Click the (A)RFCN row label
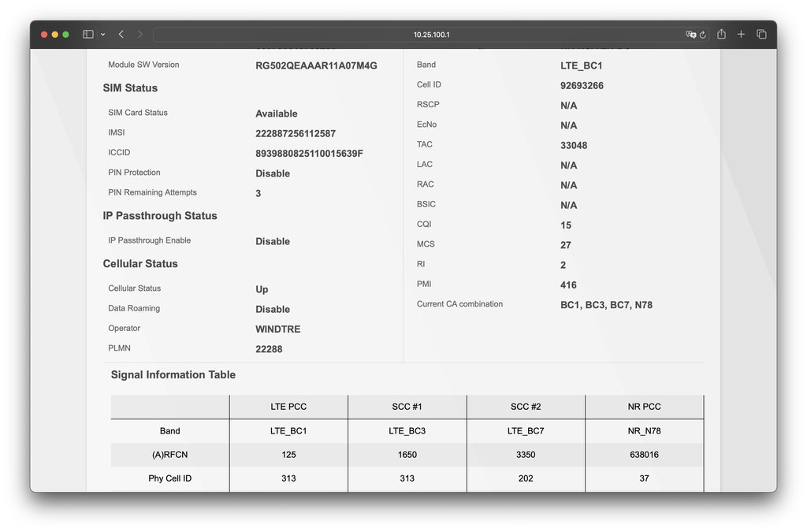807x532 pixels. (x=170, y=454)
